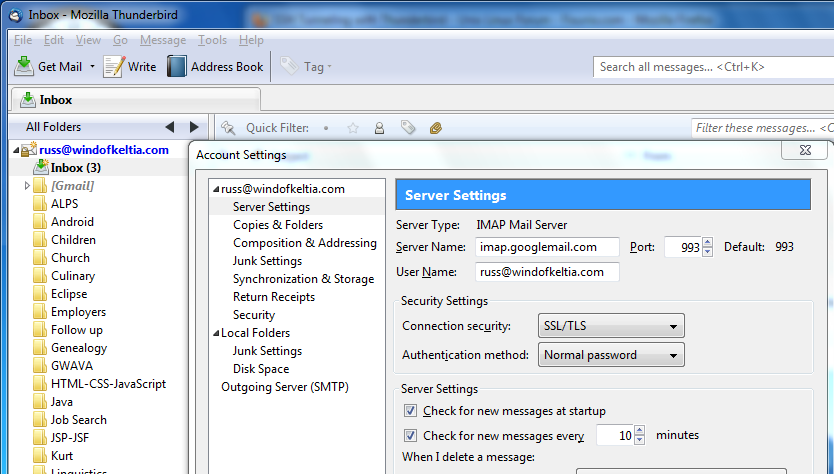The height and width of the screenshot is (474, 834).
Task: Select Copies & Folders settings
Action: pyautogui.click(x=278, y=225)
